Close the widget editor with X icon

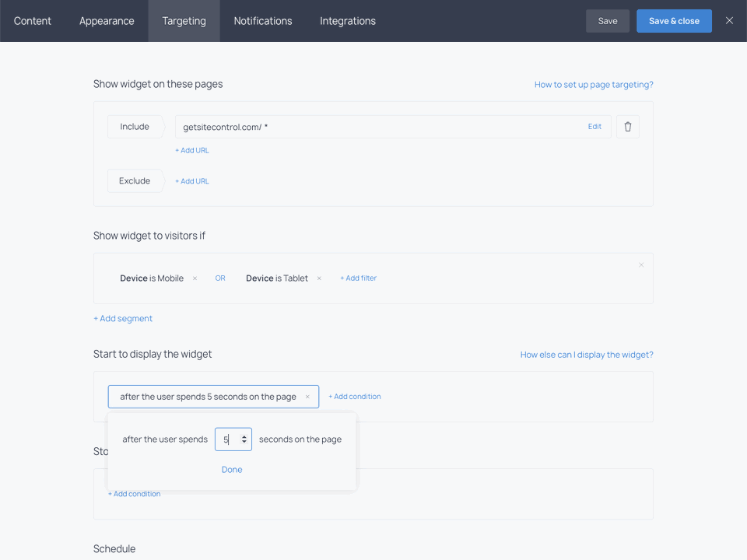click(x=729, y=21)
